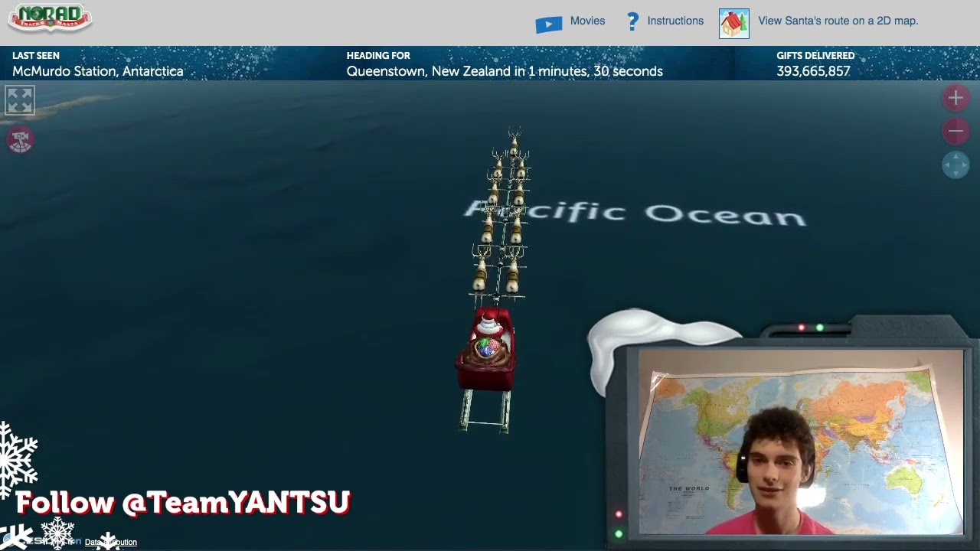Click the Santa camera follow icon

coord(21,140)
